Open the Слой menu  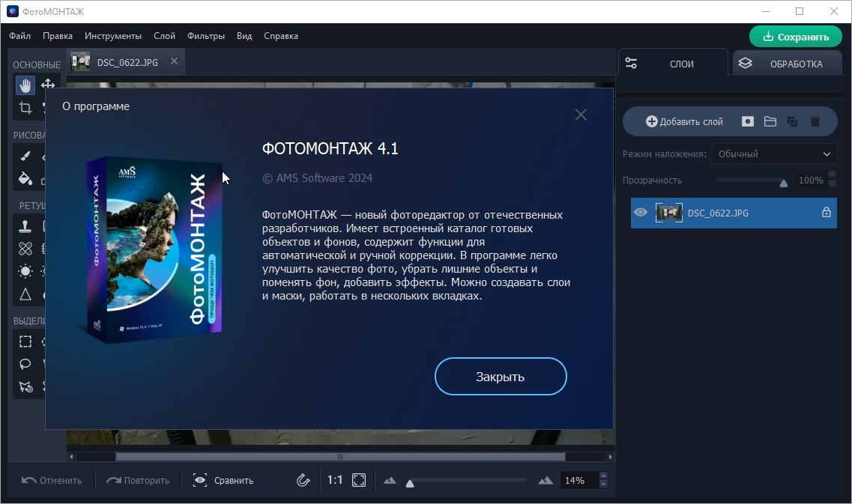[x=164, y=36]
